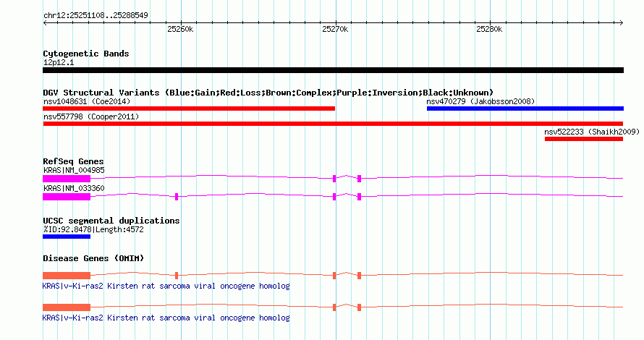Click the KRAS|NM_033360 transcript label
The width and height of the screenshot is (644, 340).
[74, 189]
